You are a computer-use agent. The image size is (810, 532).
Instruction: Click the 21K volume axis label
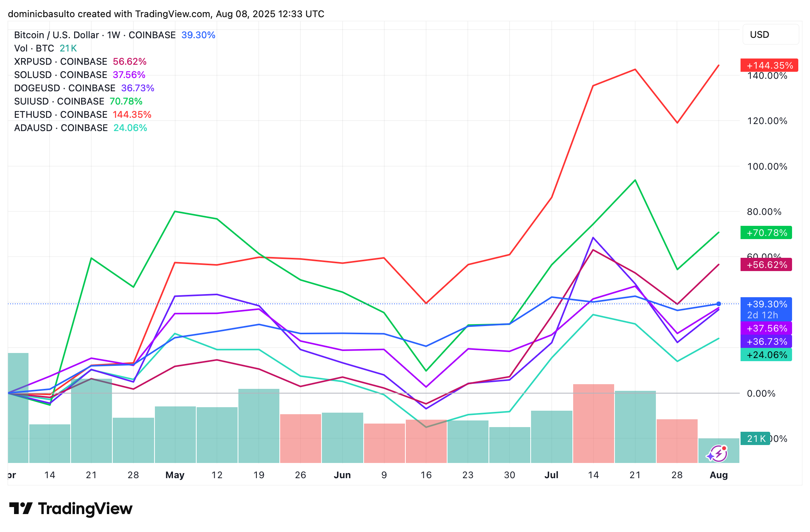755,439
